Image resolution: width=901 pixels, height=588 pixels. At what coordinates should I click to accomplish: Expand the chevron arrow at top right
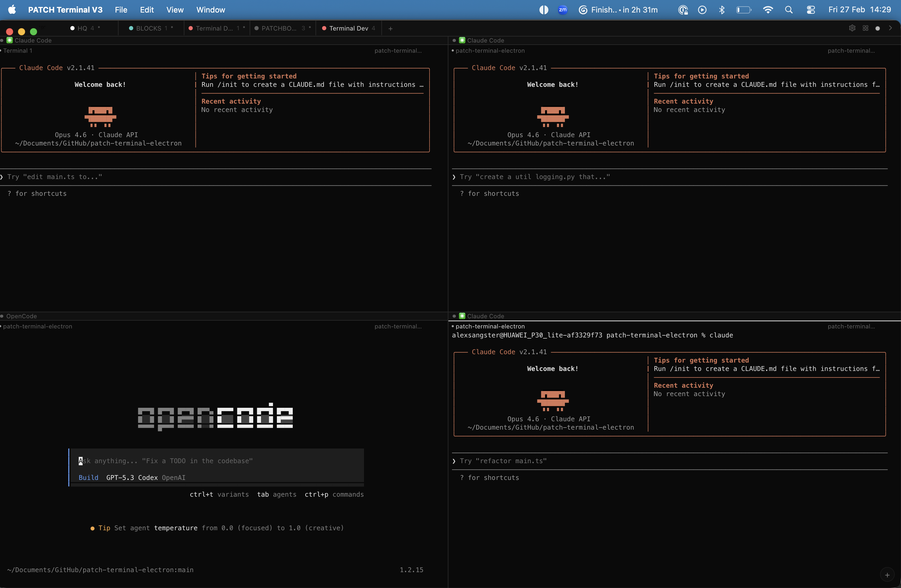coord(891,28)
